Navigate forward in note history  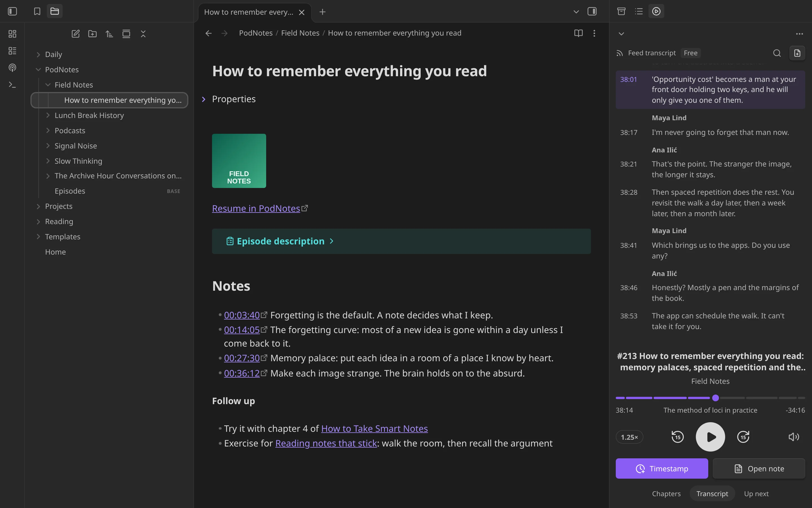(x=224, y=33)
